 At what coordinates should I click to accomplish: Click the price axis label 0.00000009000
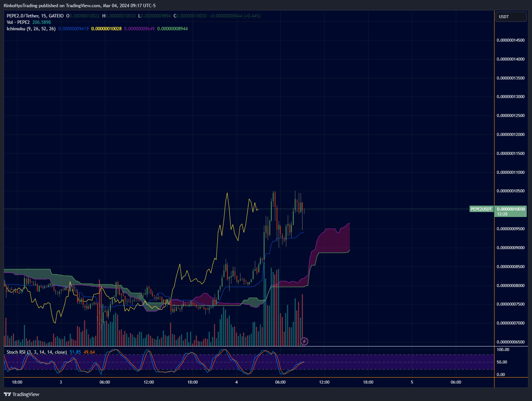[511, 248]
